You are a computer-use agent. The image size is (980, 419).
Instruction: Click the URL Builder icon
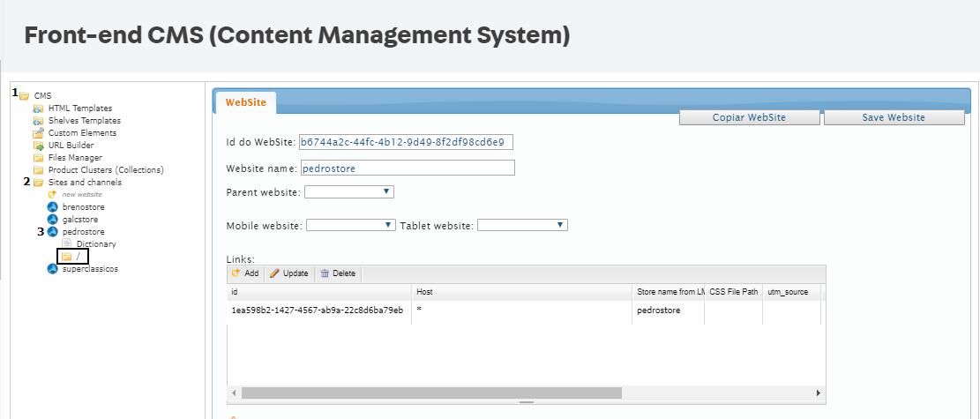click(38, 146)
